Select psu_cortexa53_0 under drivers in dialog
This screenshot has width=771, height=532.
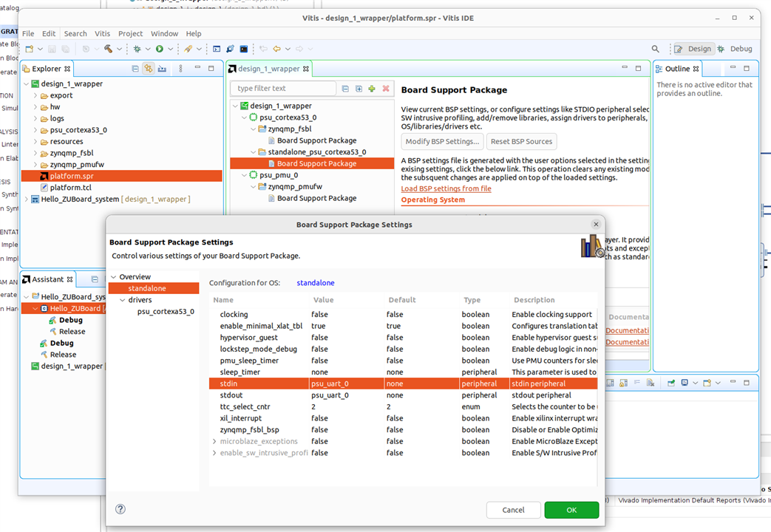(x=166, y=312)
